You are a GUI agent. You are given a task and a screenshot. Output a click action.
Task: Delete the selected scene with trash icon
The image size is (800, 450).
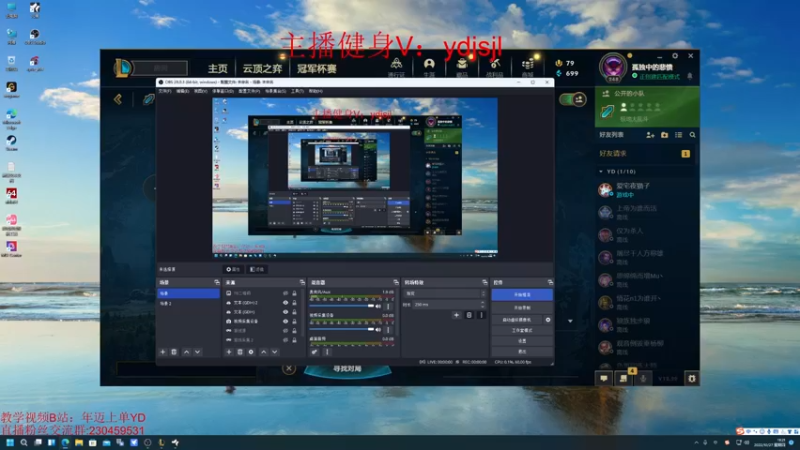(174, 352)
